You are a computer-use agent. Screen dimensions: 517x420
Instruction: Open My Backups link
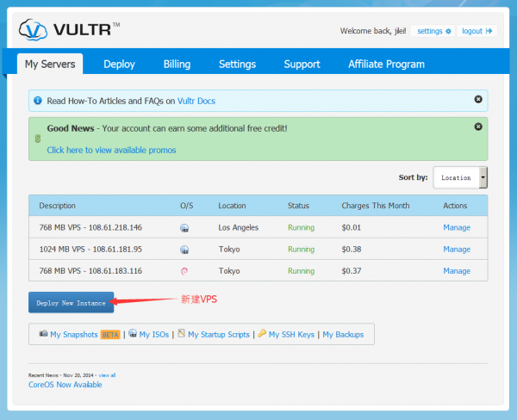(x=343, y=334)
